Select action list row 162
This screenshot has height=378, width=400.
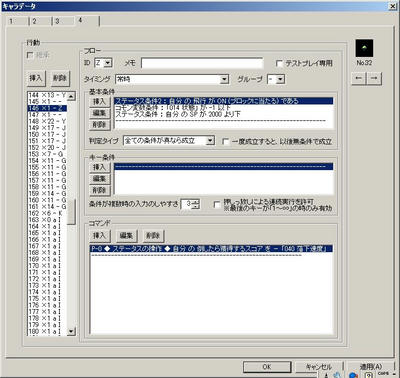click(47, 213)
